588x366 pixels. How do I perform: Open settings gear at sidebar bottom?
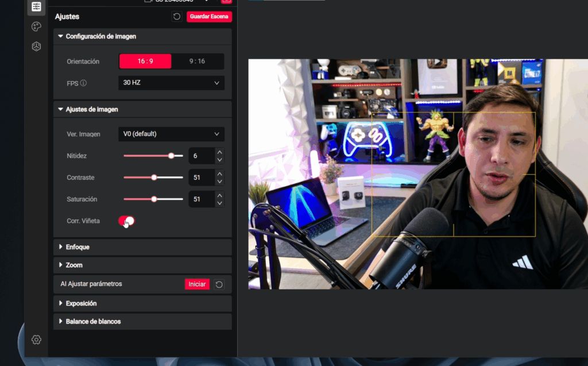36,340
